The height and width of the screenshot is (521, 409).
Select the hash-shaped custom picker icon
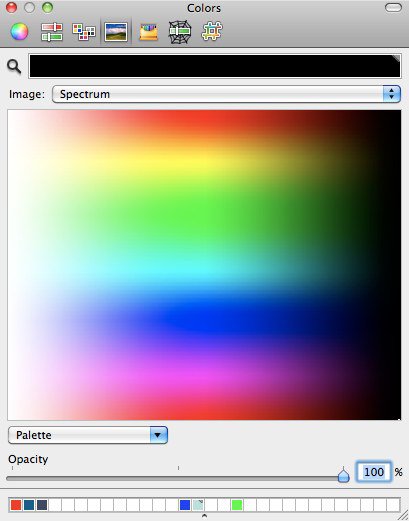(212, 32)
